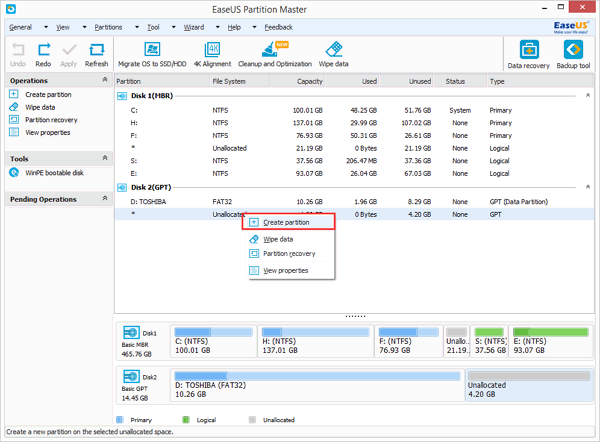Click the Refresh toolbar icon

[x=96, y=50]
